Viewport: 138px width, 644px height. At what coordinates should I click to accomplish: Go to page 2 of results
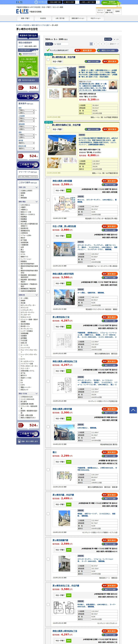pos(94,44)
